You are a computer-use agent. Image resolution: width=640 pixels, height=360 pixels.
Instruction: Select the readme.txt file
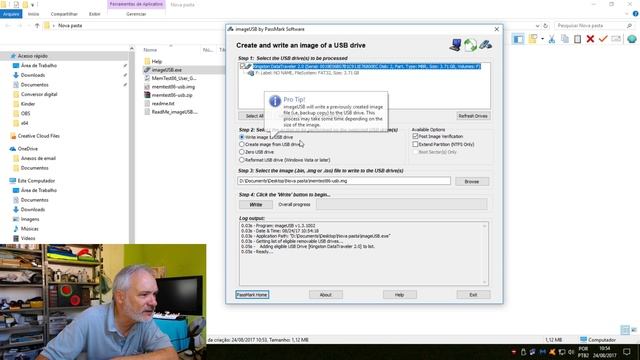[x=163, y=104]
